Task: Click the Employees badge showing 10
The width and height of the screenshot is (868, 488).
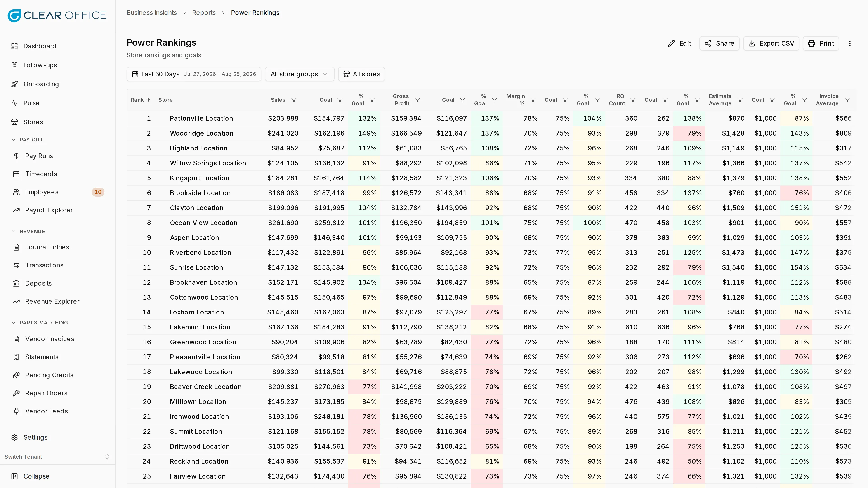Action: pyautogui.click(x=98, y=192)
